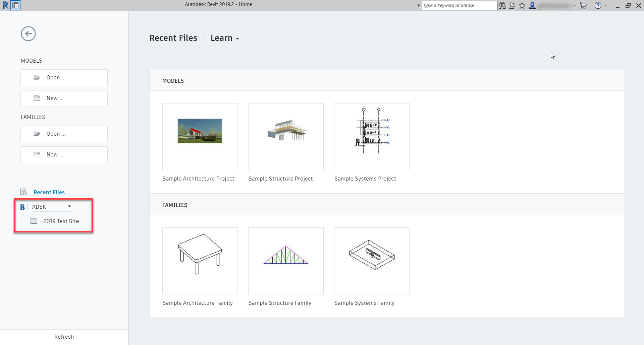Click the Help question mark icon
This screenshot has width=644, height=345.
point(598,5)
